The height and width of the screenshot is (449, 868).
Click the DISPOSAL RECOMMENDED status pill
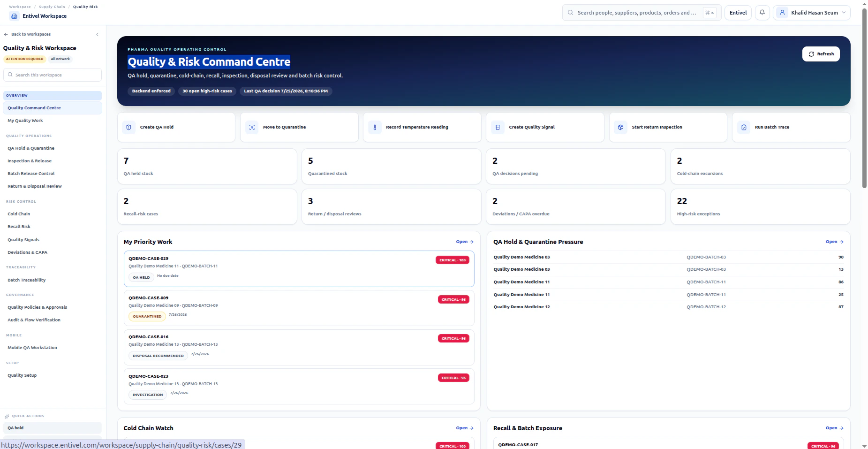coord(158,356)
